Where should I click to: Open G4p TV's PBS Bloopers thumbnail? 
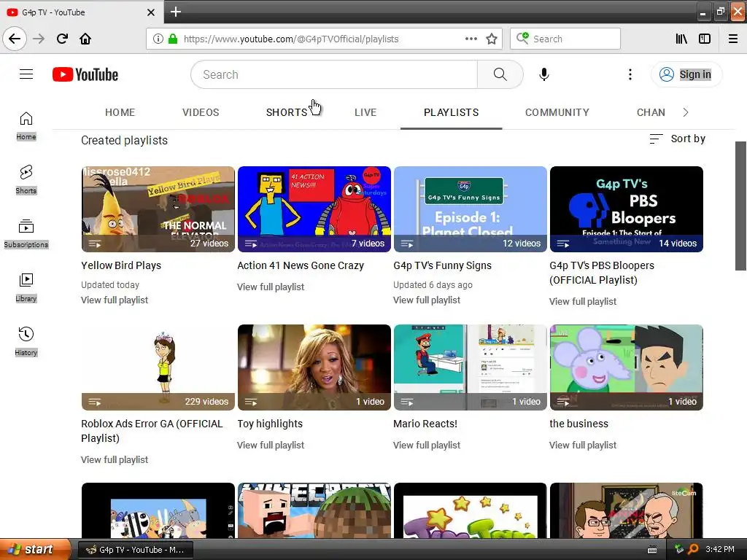(627, 209)
